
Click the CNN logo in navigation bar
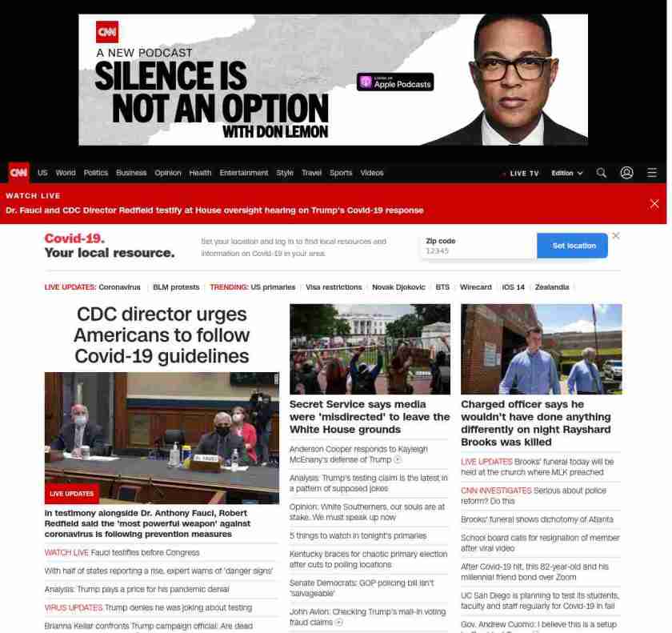18,172
